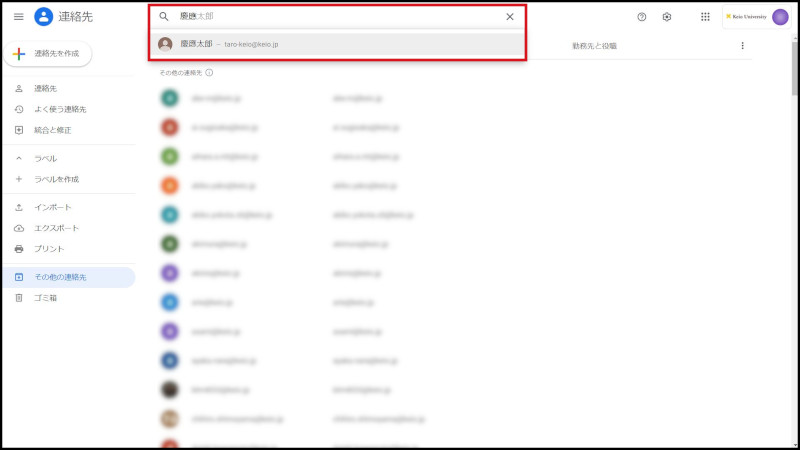Click the search magnifier icon
The width and height of the screenshot is (800, 450).
(164, 17)
